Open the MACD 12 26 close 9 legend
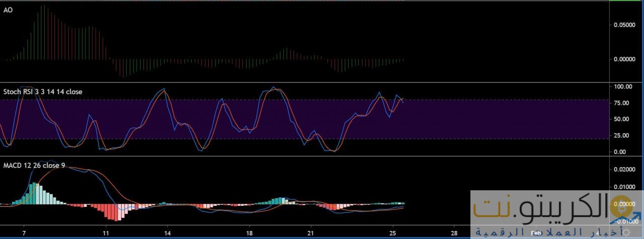Screen dimensions: 644x239 tap(34, 165)
